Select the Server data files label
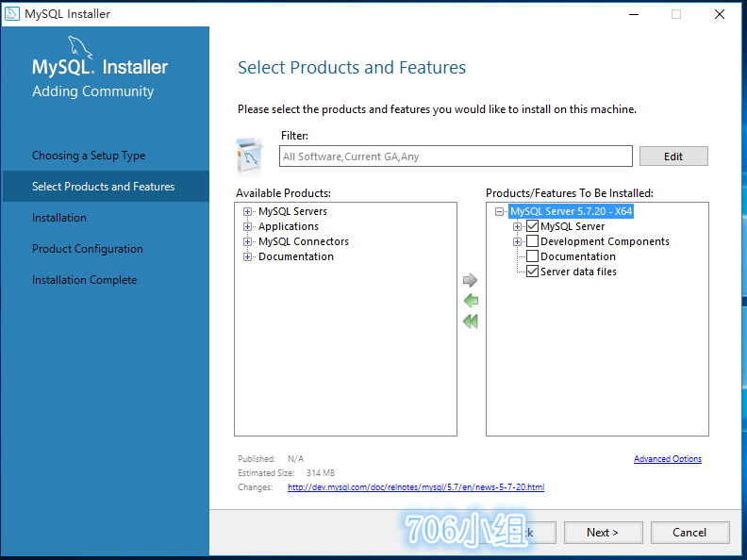Viewport: 747px width, 560px height. [x=578, y=272]
